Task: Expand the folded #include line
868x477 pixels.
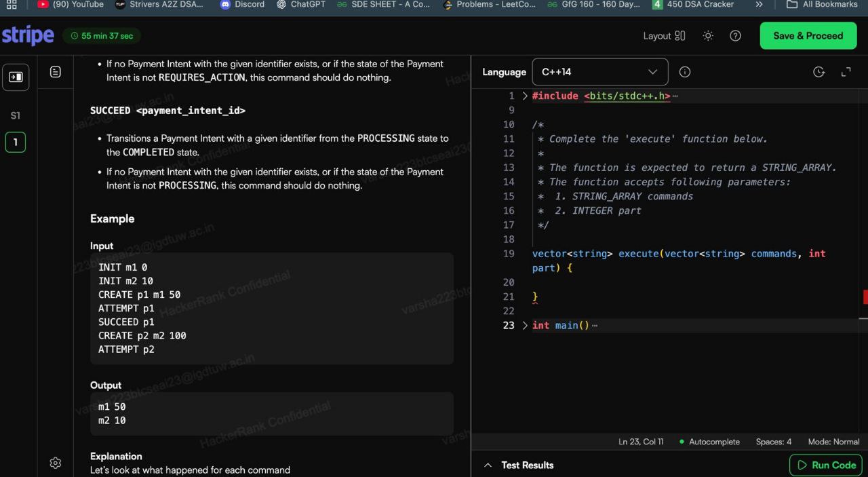Action: (525, 96)
